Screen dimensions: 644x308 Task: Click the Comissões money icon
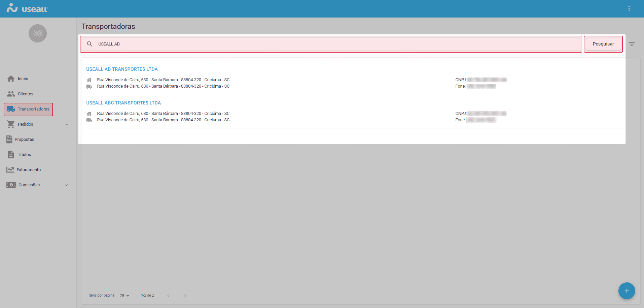tap(11, 185)
